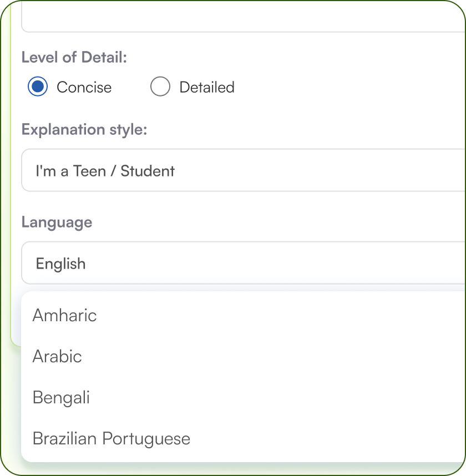Image resolution: width=466 pixels, height=476 pixels.
Task: Click the filled blue Concise radio circle
Action: tap(38, 87)
